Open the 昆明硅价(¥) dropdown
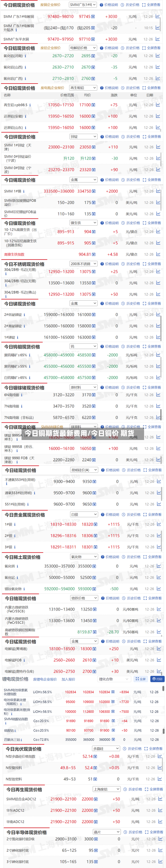Viewport: 166px width, 868px height. pyautogui.click(x=84, y=470)
